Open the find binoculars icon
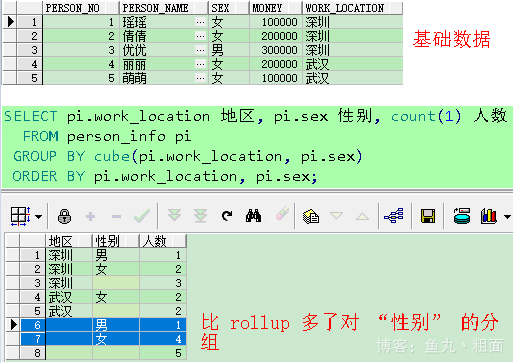Viewport: 514px width, 363px height. pos(253,216)
